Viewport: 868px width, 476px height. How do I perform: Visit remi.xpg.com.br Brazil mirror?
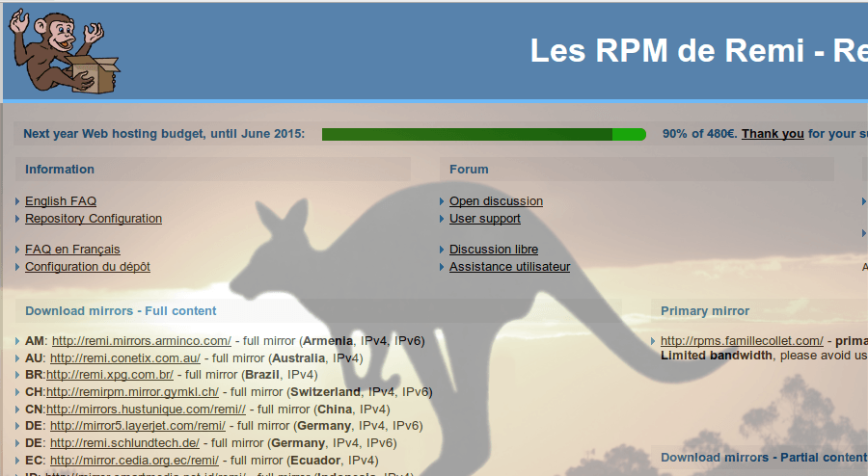coord(110,375)
